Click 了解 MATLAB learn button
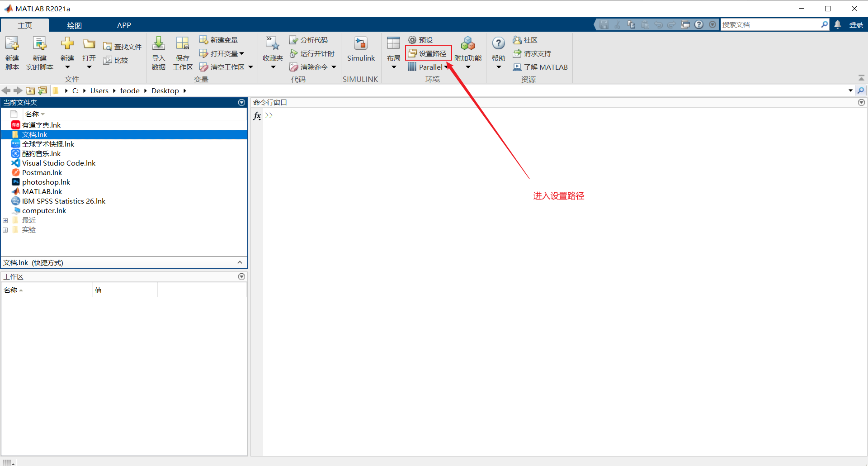868x466 pixels. click(540, 67)
